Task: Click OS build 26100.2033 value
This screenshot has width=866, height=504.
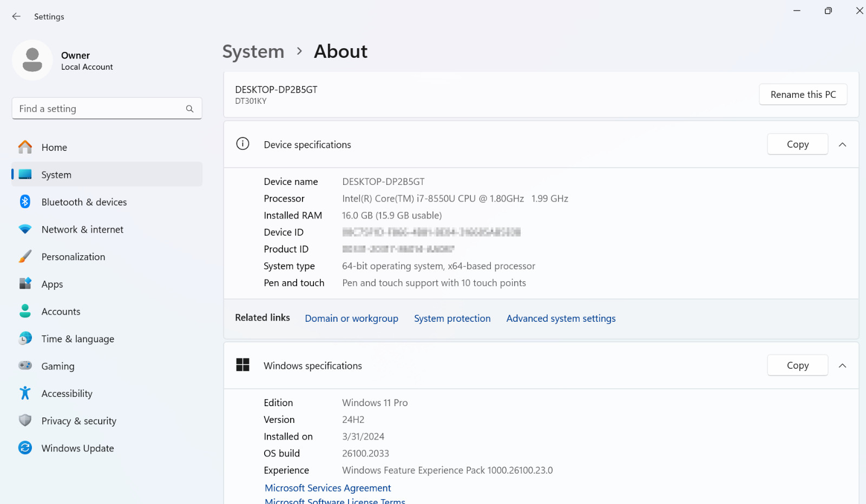Action: pyautogui.click(x=365, y=453)
